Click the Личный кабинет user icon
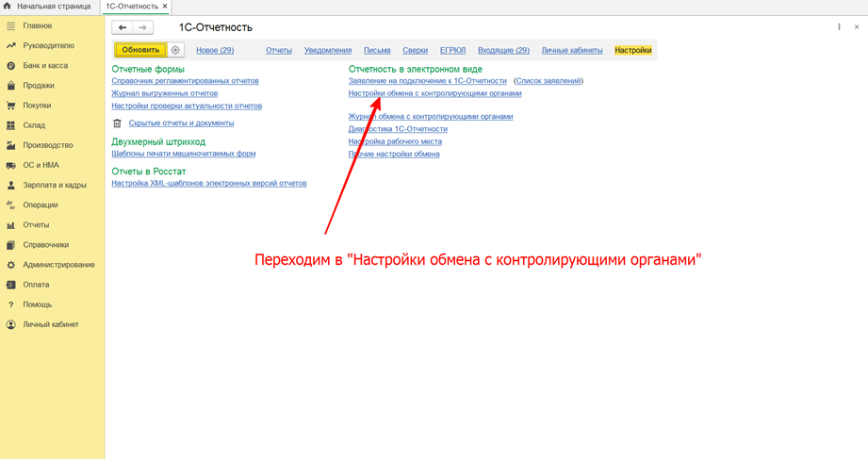The height and width of the screenshot is (459, 868). pos(10,325)
